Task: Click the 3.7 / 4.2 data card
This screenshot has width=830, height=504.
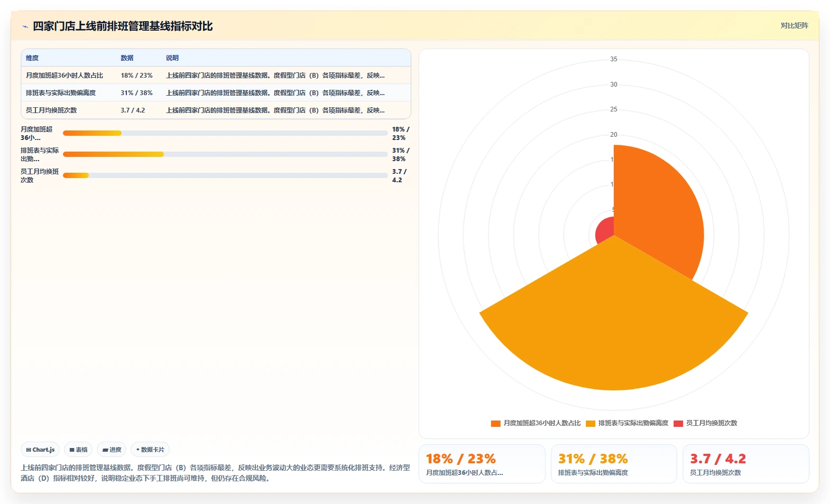Action: [745, 464]
